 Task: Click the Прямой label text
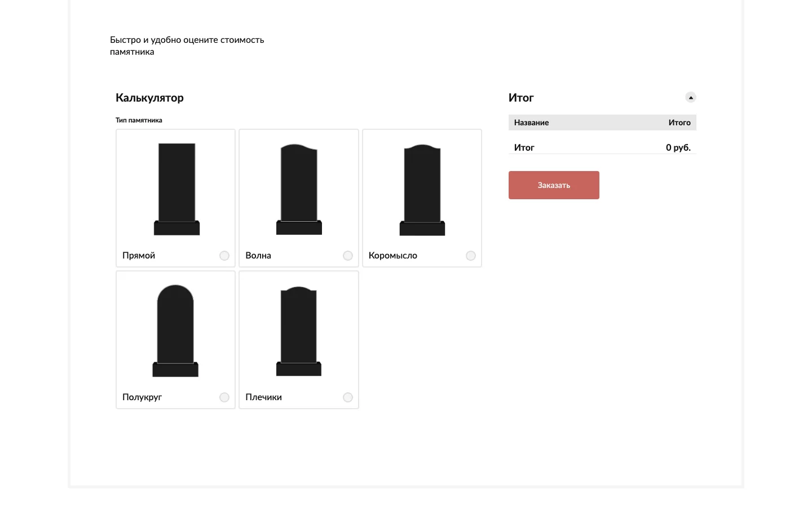[x=139, y=256]
